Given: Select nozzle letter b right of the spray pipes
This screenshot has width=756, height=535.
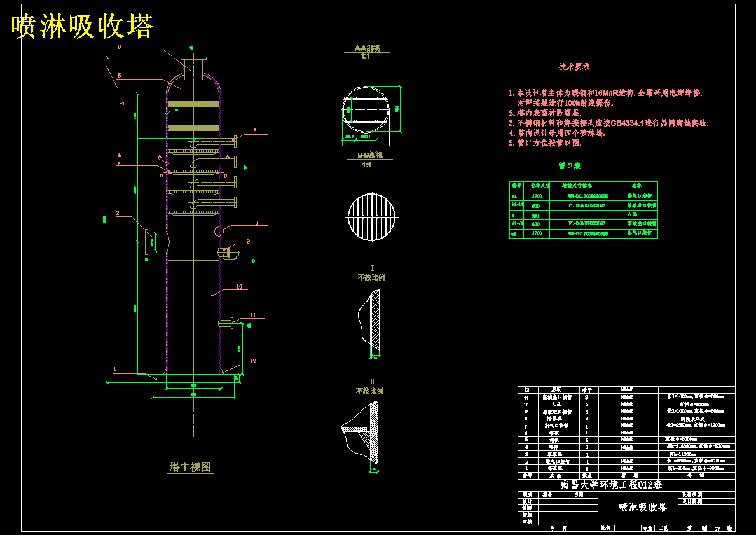Looking at the screenshot, I should pyautogui.click(x=245, y=168).
